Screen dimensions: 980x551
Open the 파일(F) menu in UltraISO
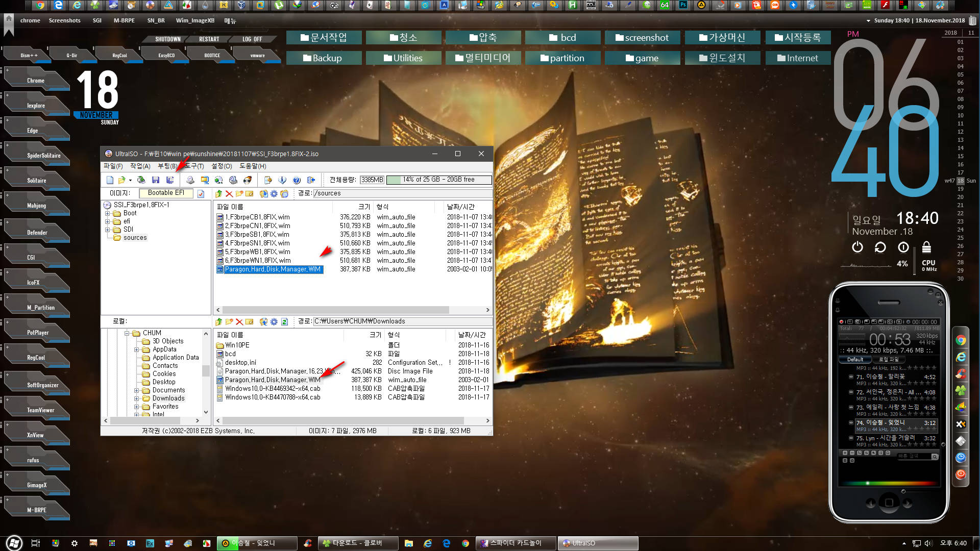tap(113, 166)
